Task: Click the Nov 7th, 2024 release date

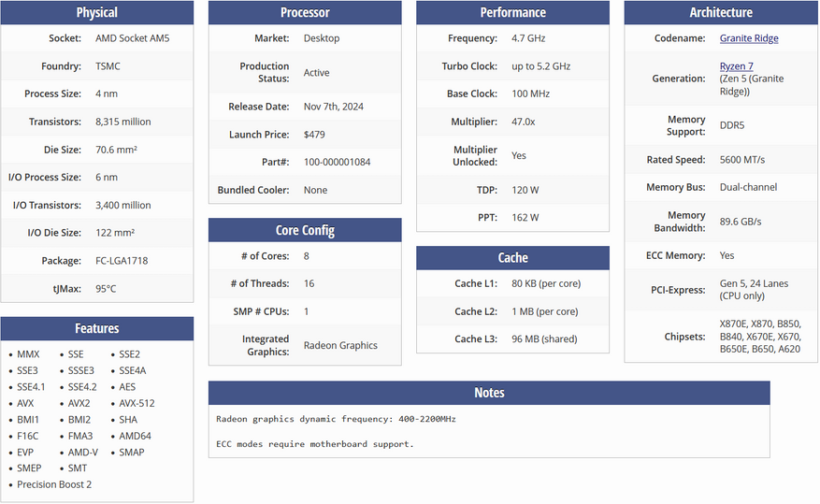Action: (334, 107)
